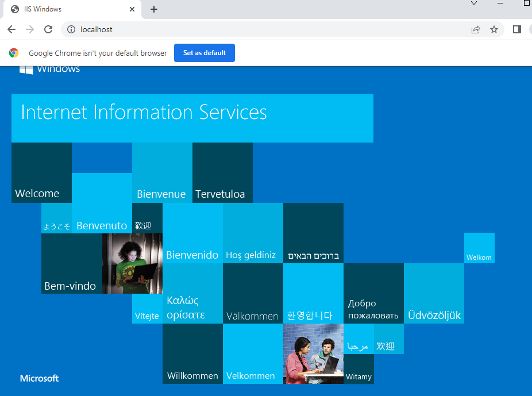532x396 pixels.
Task: Bookmark this tab with the star icon
Action: click(x=494, y=29)
